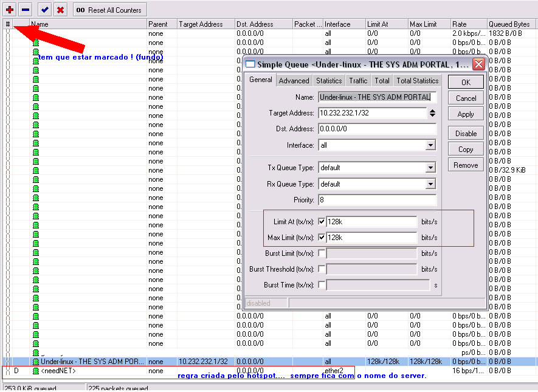
Task: Click the Priority input field
Action: [x=377, y=200]
